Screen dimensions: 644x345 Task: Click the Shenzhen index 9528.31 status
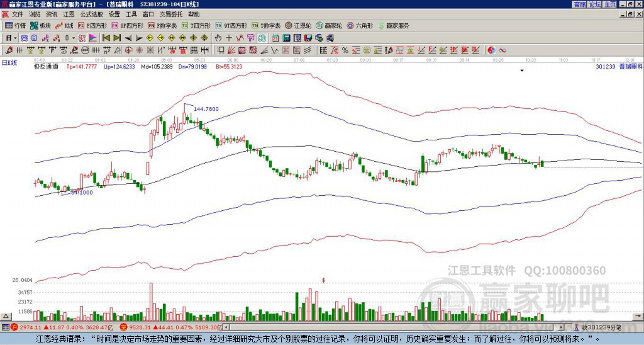172,327
